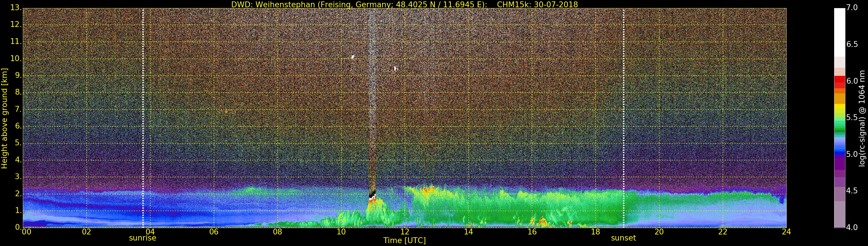This screenshot has height=246, width=868.
Task: Click the y-axis height label '6.'
Action: (x=18, y=126)
